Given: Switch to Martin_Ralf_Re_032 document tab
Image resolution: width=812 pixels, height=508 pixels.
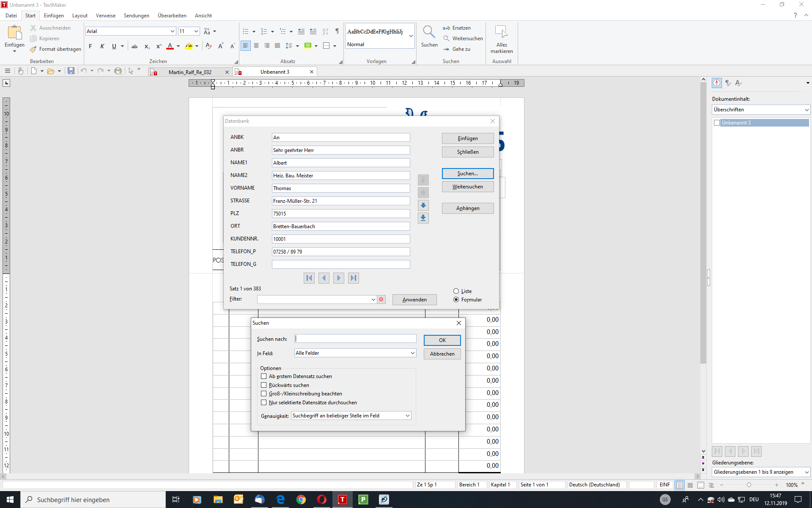Looking at the screenshot, I should point(190,72).
